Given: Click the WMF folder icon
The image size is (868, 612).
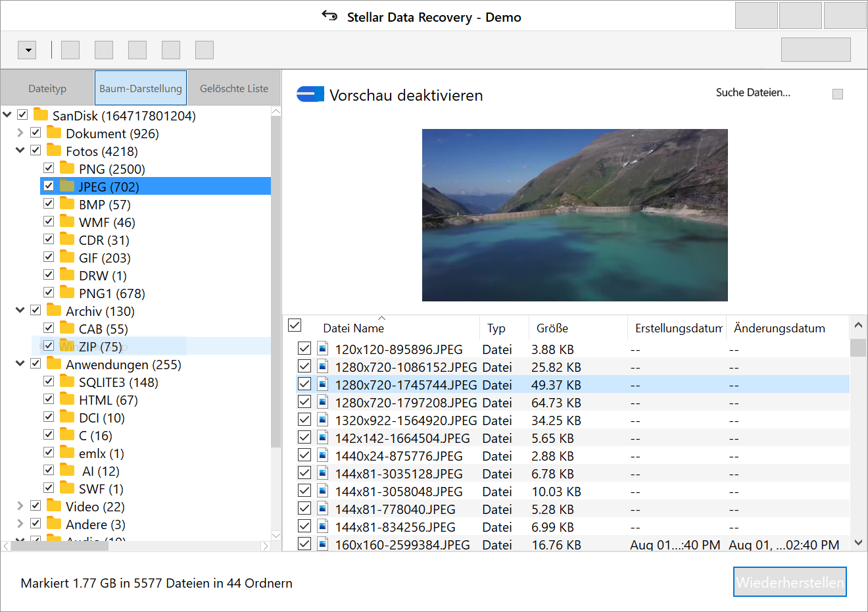Looking at the screenshot, I should tap(67, 221).
